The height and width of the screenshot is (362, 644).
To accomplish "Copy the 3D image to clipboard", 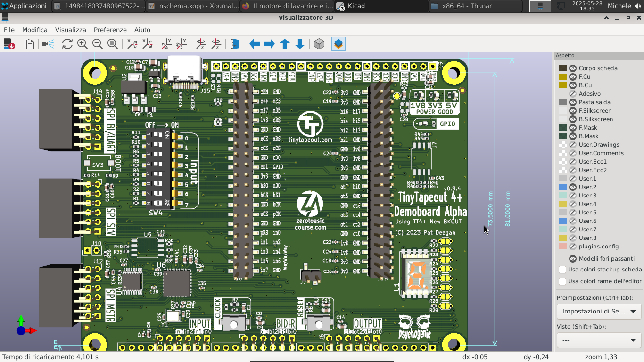I will (29, 44).
